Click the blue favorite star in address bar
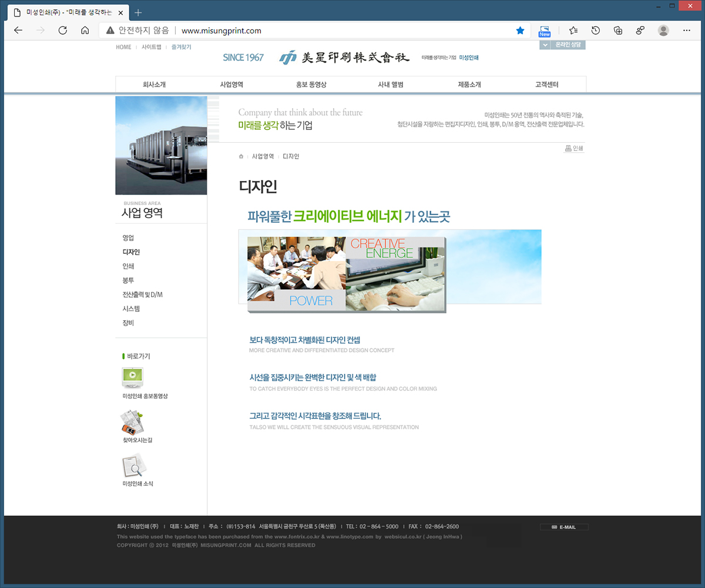Screen dimensions: 705x588 pos(520,31)
